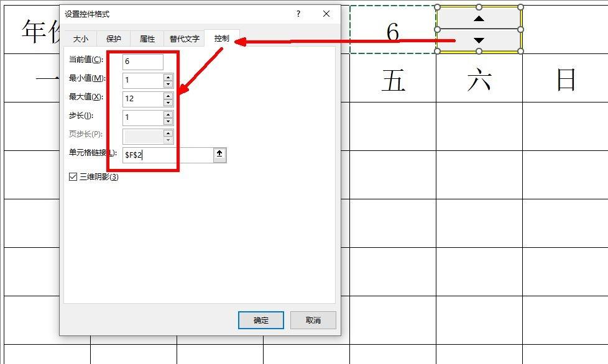
Task: Open the 替代文字 tab
Action: [x=184, y=39]
